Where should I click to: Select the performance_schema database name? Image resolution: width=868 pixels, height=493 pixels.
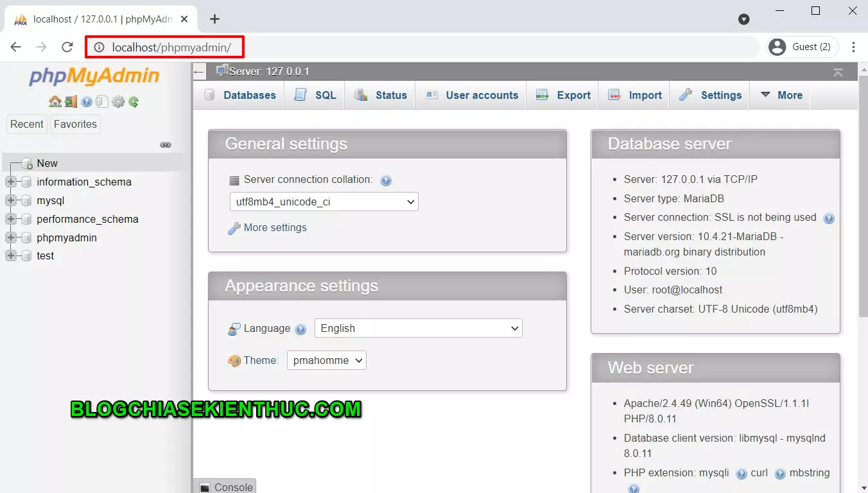(87, 220)
